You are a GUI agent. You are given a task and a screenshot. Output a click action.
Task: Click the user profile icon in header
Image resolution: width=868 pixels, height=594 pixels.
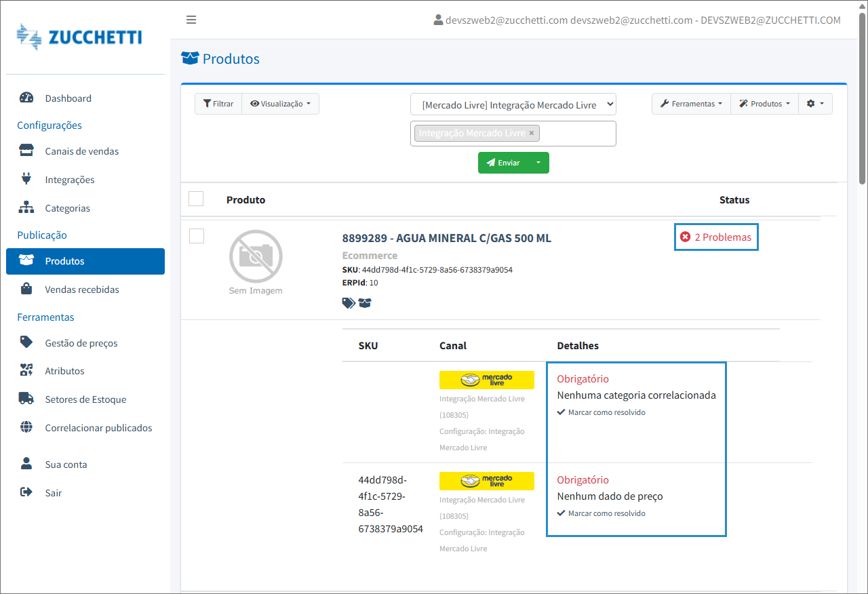click(x=438, y=20)
